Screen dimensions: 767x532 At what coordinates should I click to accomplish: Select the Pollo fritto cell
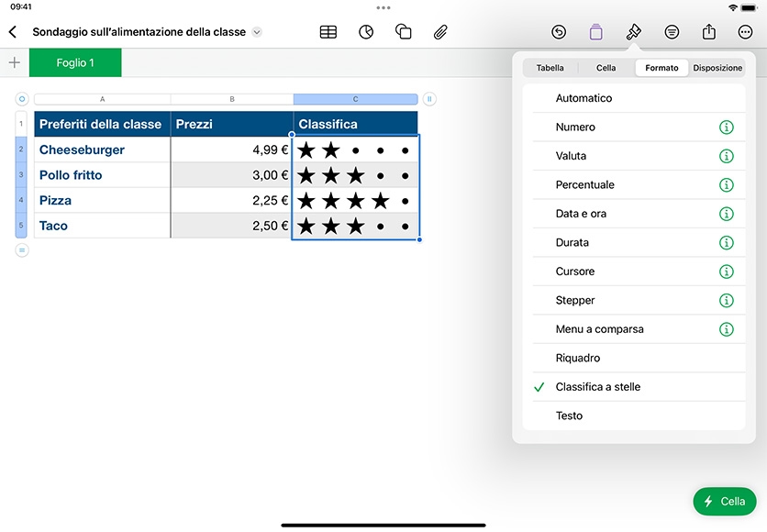[102, 175]
